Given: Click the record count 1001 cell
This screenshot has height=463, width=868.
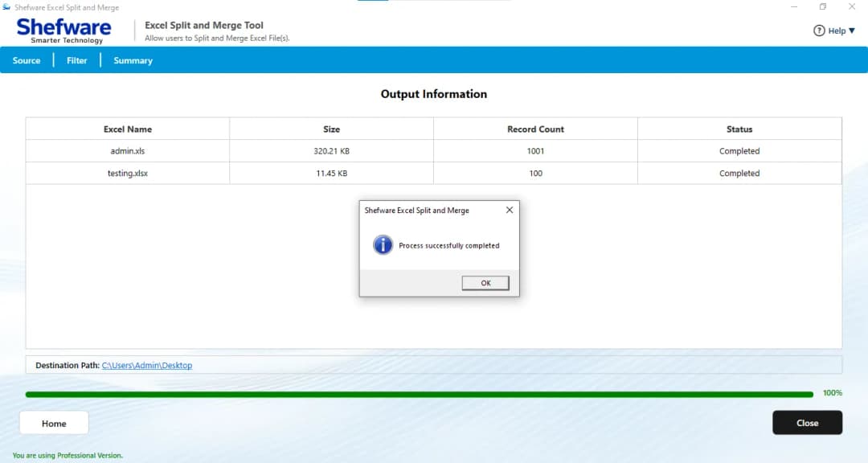Looking at the screenshot, I should (x=535, y=150).
